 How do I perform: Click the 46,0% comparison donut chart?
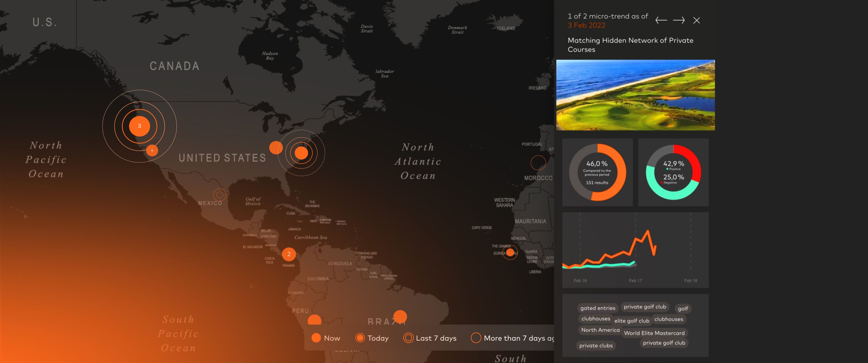pyautogui.click(x=597, y=172)
